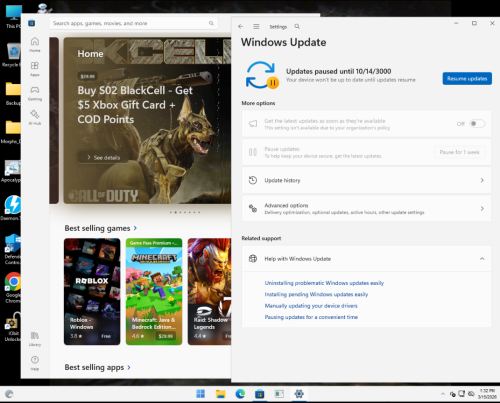Open Advanced options page
Screen dimensions: 500x403
click(366, 209)
